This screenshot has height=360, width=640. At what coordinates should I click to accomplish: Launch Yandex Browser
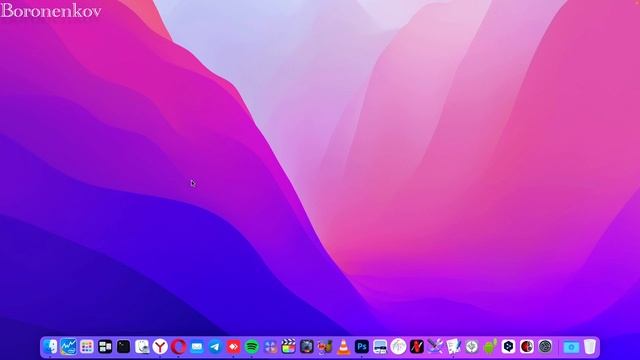(x=160, y=347)
